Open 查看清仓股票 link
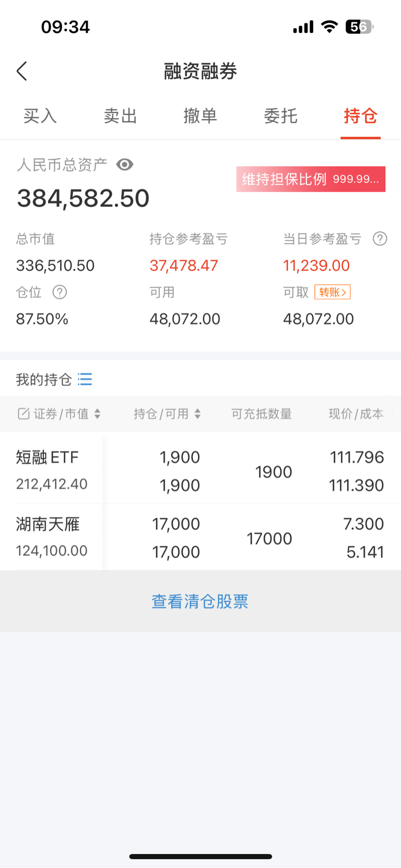 pyautogui.click(x=200, y=601)
